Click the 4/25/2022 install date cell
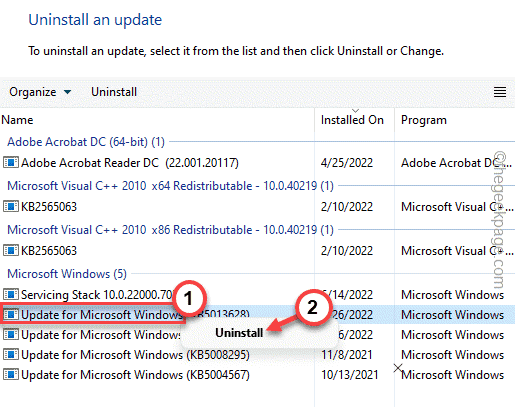The width and height of the screenshot is (515, 407). tap(347, 163)
